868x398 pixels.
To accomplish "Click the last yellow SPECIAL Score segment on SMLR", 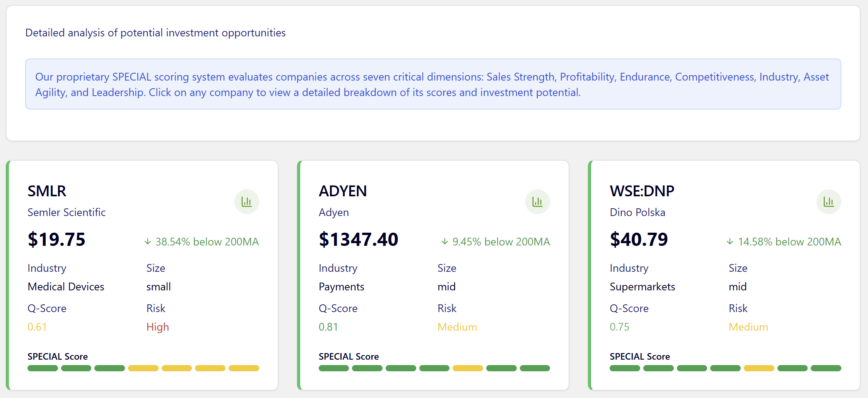I will point(244,368).
